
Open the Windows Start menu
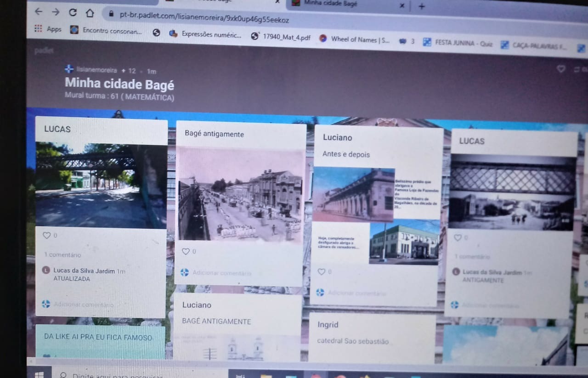40,374
